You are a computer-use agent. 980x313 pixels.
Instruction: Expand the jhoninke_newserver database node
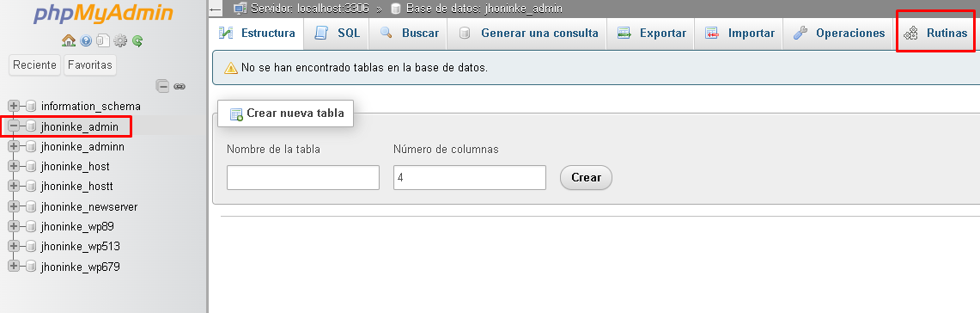[14, 206]
